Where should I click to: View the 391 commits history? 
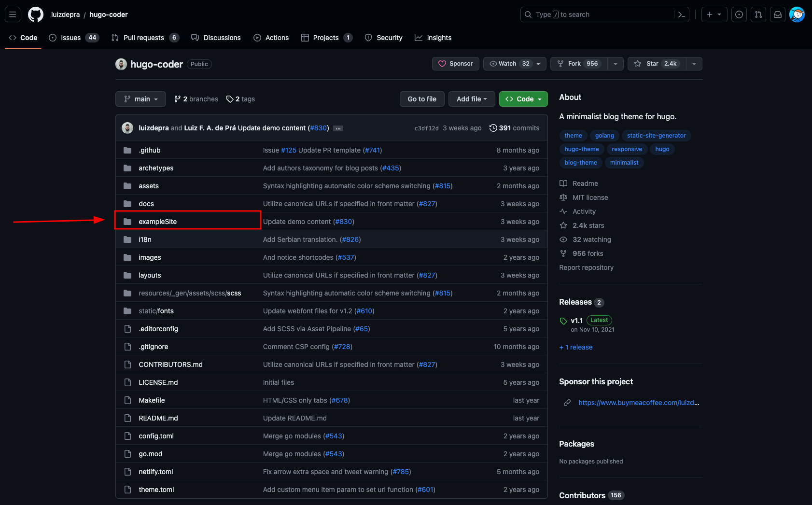coord(514,128)
